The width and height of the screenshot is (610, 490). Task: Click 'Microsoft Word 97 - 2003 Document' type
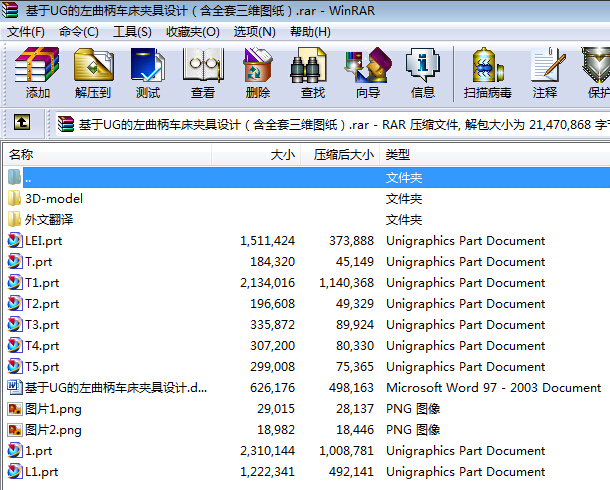tap(494, 388)
